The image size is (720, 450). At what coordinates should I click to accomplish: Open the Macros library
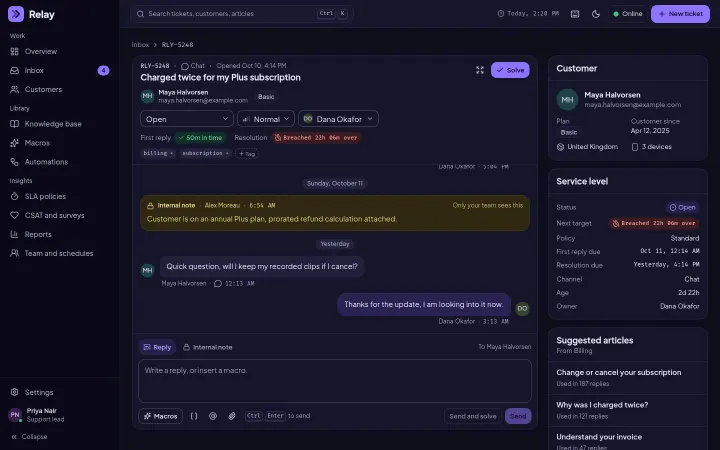[x=60, y=143]
